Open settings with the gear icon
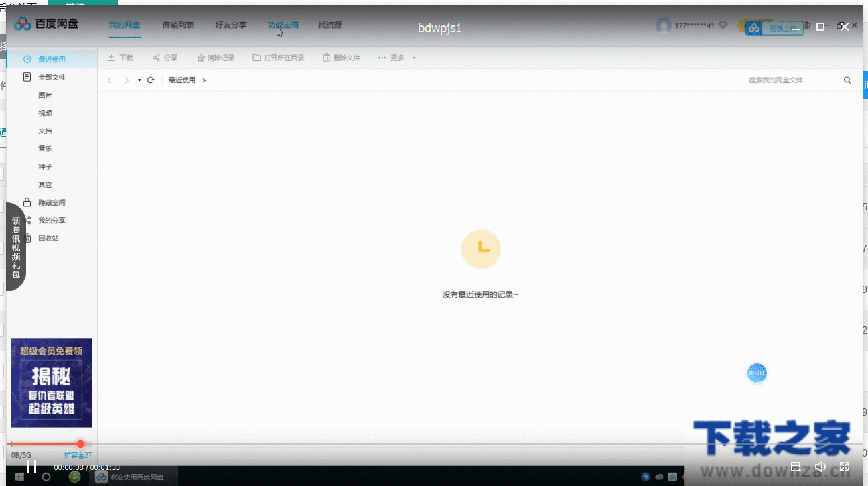The height and width of the screenshot is (486, 868). (x=806, y=25)
